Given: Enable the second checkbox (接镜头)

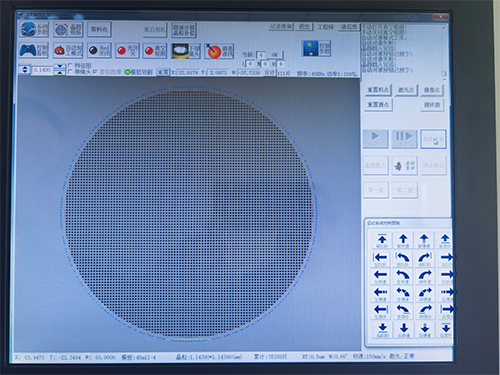Looking at the screenshot, I should click(x=70, y=71).
